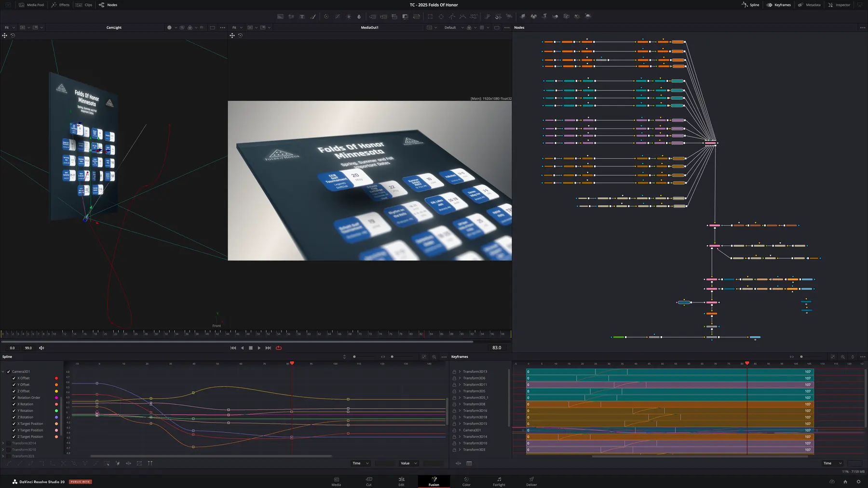Click the audio mute speaker icon
Viewport: 868px width, 488px height.
41,348
